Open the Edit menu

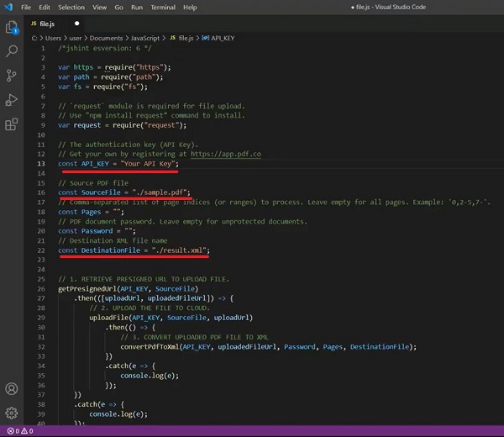point(45,7)
